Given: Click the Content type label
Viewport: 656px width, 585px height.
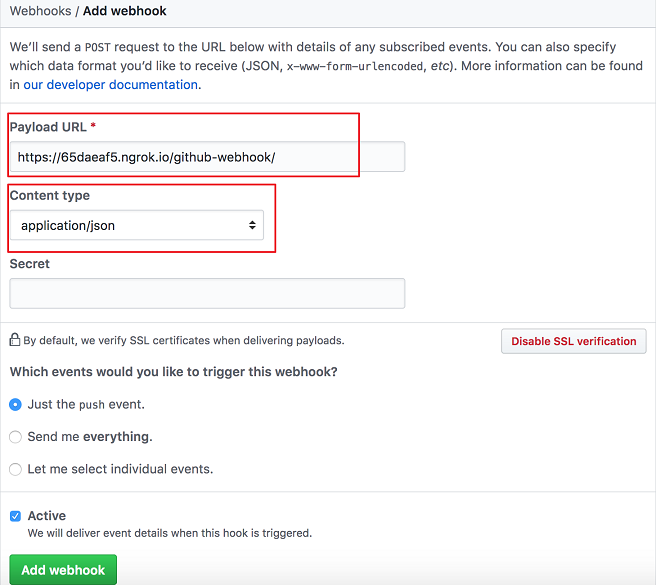Looking at the screenshot, I should [50, 195].
